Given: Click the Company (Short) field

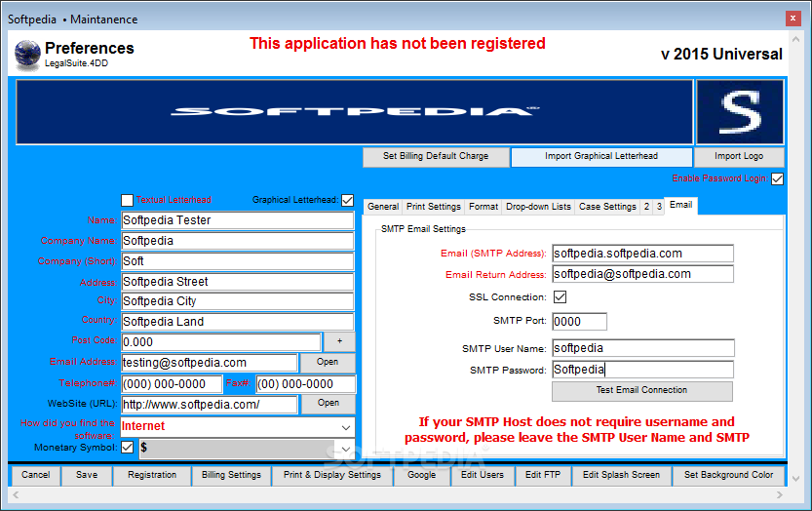Looking at the screenshot, I should coord(238,261).
